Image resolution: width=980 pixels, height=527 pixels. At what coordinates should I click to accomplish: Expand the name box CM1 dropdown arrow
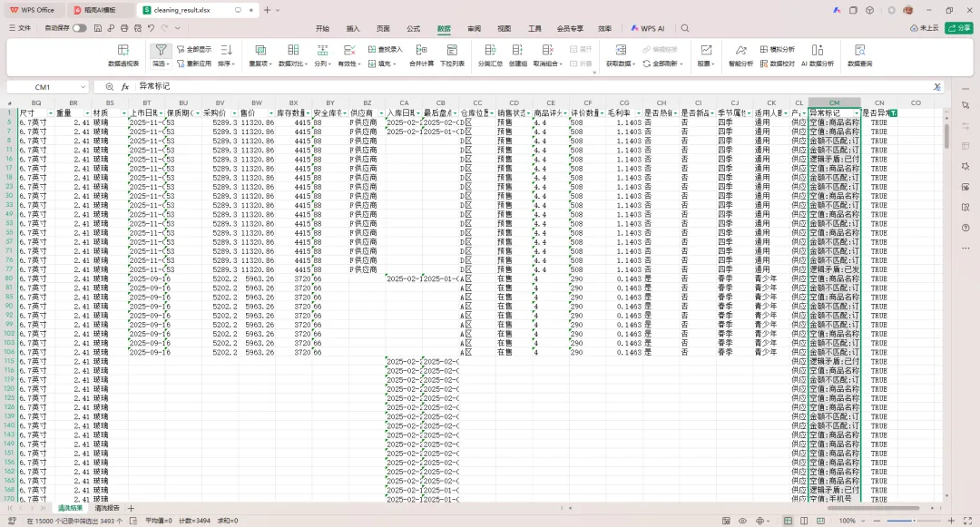click(x=83, y=87)
